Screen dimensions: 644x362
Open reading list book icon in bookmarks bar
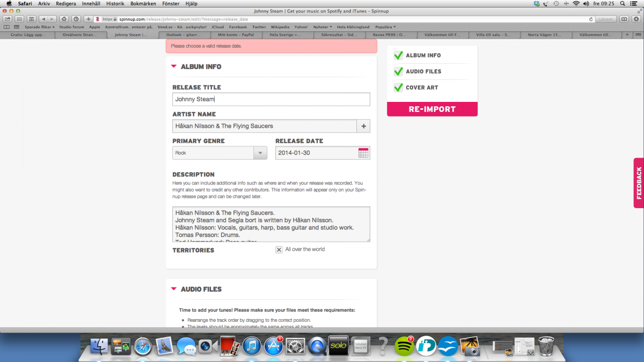(6, 27)
